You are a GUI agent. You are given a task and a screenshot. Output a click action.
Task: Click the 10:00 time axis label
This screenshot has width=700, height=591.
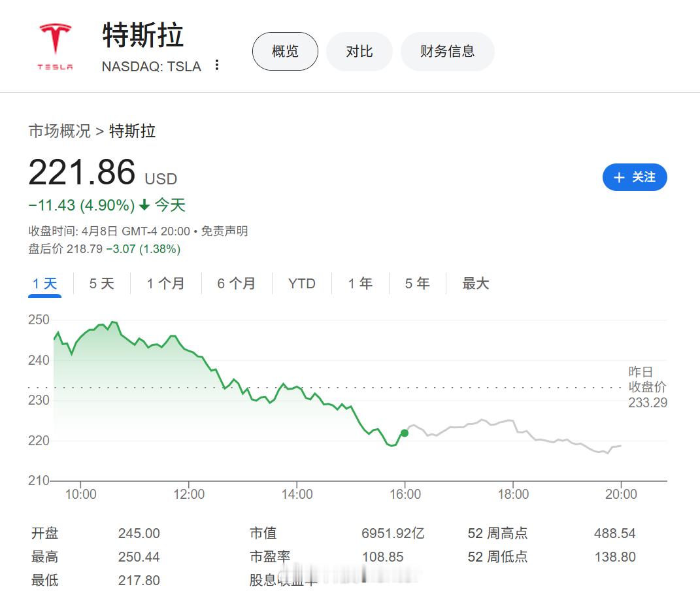(81, 494)
